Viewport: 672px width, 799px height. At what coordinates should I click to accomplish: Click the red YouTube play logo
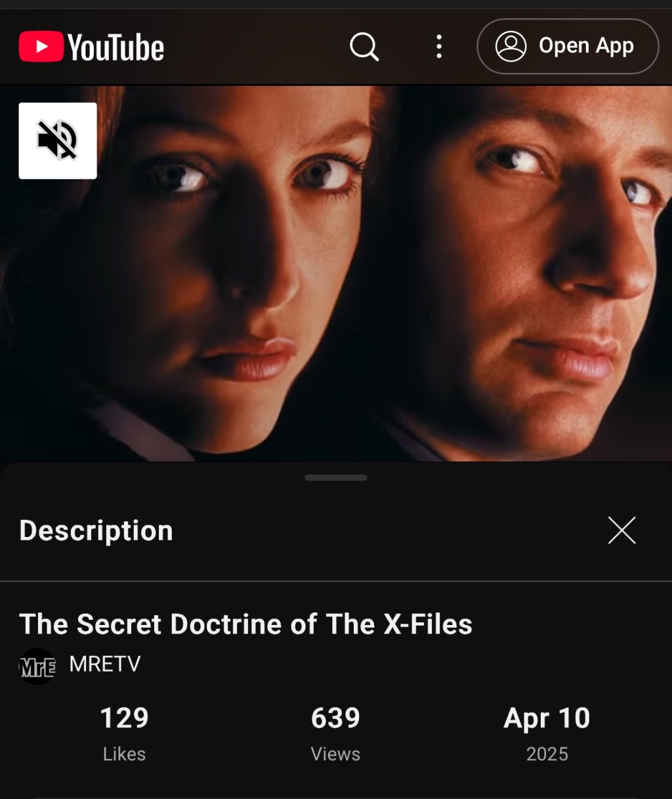(41, 47)
